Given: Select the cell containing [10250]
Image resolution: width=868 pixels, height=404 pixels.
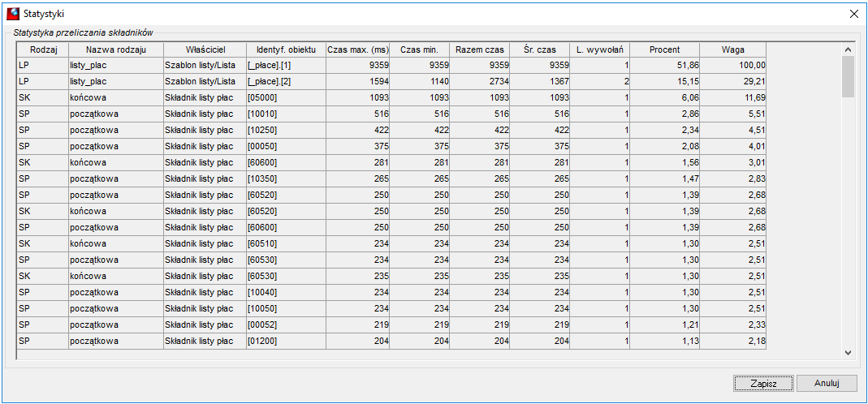Looking at the screenshot, I should [x=286, y=130].
